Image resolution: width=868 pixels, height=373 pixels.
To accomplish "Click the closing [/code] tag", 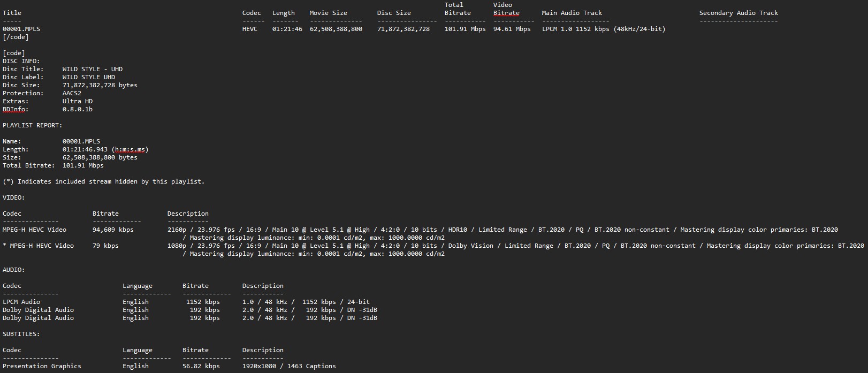I will [16, 37].
